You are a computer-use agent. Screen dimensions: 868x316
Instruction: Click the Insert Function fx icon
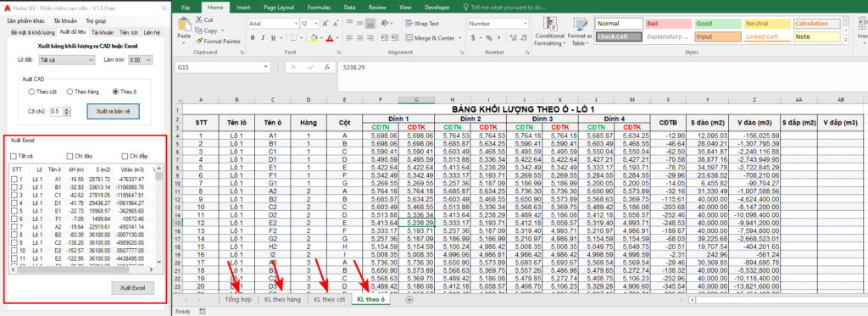(327, 67)
